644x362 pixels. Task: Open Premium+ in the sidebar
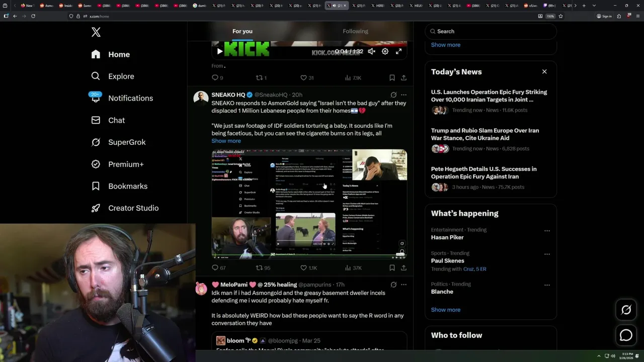pos(117,164)
